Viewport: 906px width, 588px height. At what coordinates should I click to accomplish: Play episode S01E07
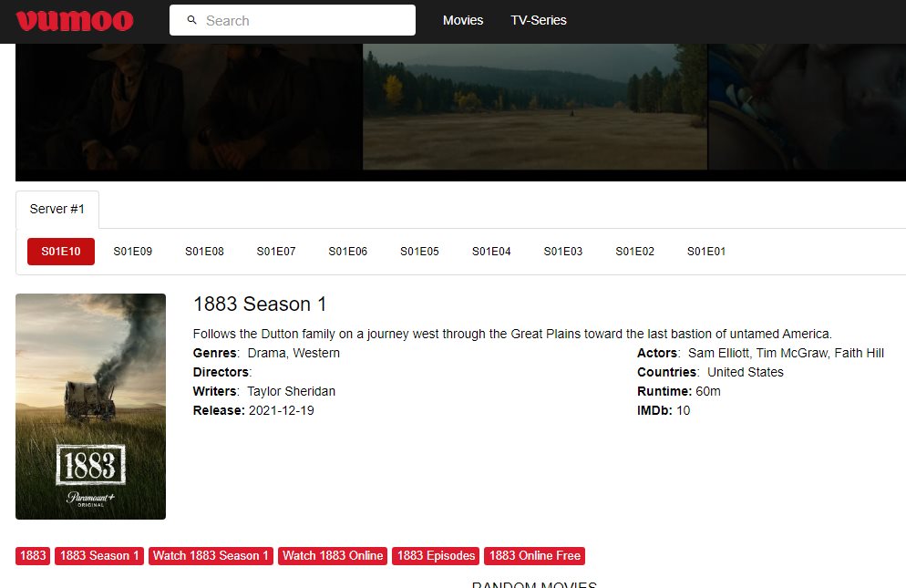click(276, 252)
